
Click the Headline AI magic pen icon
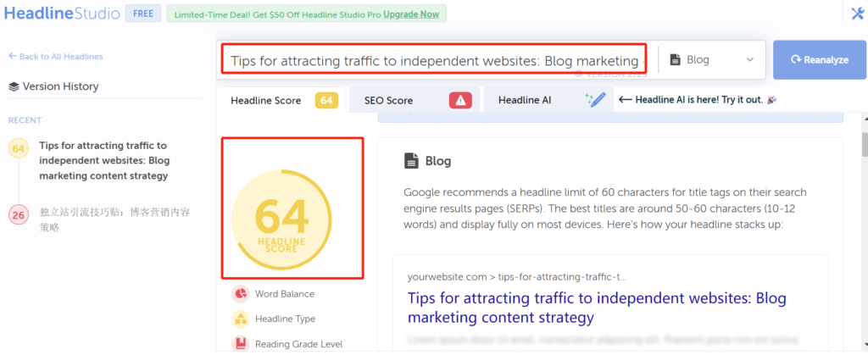coord(596,100)
